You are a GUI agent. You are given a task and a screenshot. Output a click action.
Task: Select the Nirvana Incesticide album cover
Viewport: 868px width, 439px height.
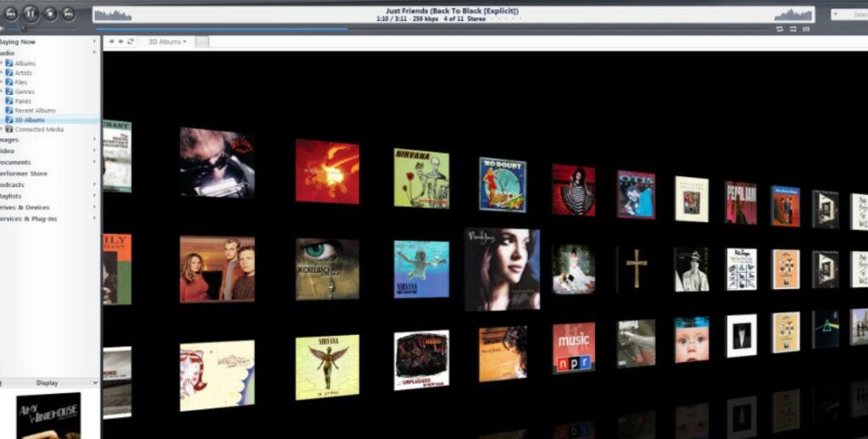pyautogui.click(x=421, y=178)
